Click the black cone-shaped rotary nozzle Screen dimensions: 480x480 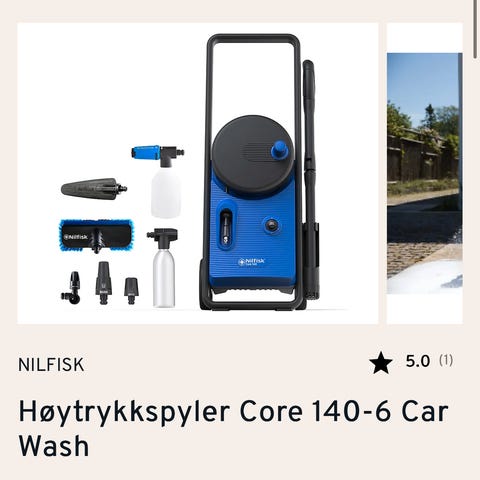pyautogui.click(x=94, y=189)
